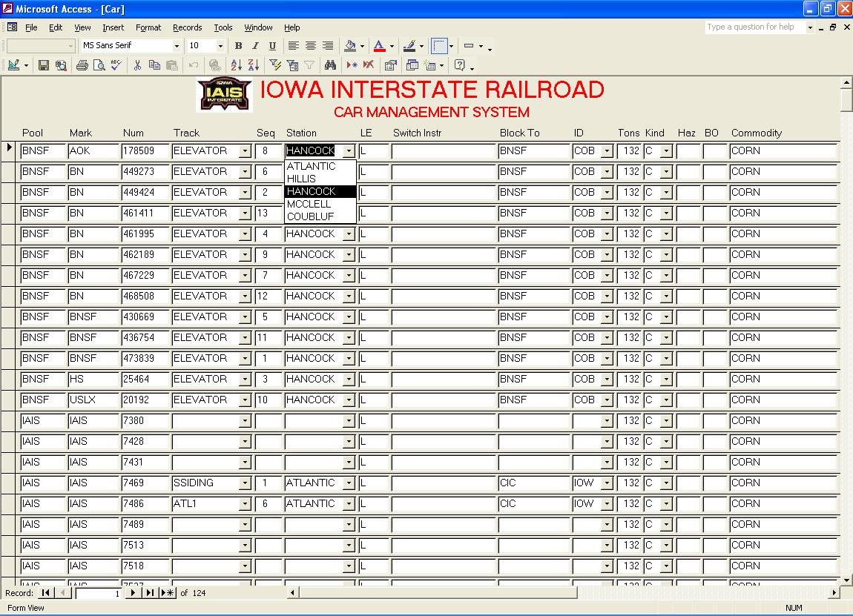Open the Font name MS Sans Serif dropdown
This screenshot has width=853, height=616.
tap(177, 46)
